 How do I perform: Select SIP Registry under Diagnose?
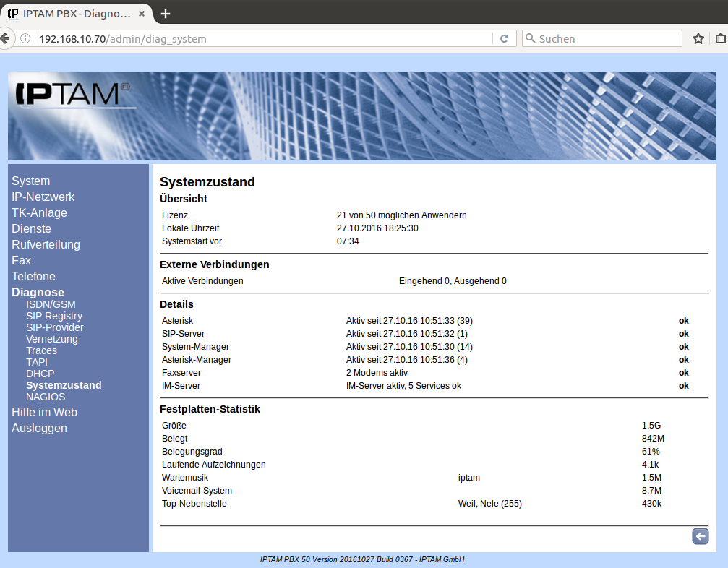click(54, 316)
